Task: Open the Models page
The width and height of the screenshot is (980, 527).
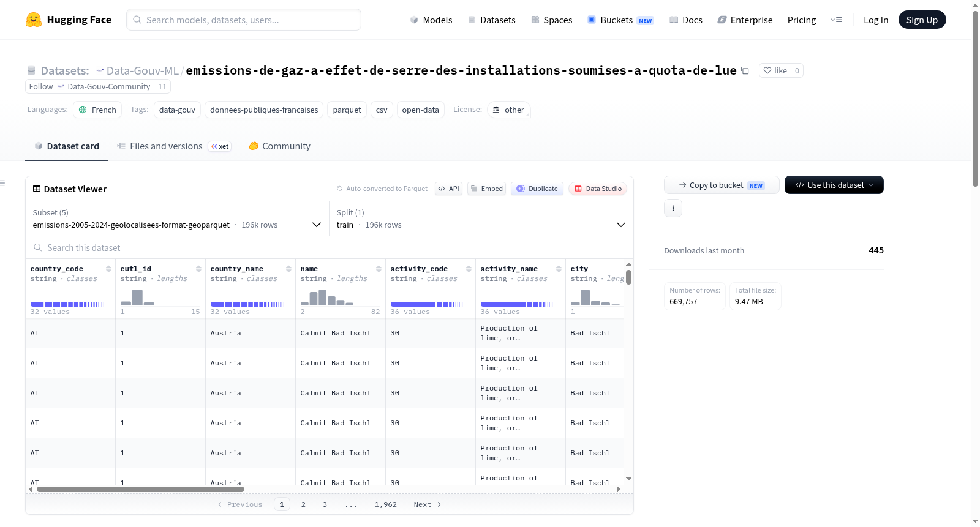Action: tap(431, 20)
